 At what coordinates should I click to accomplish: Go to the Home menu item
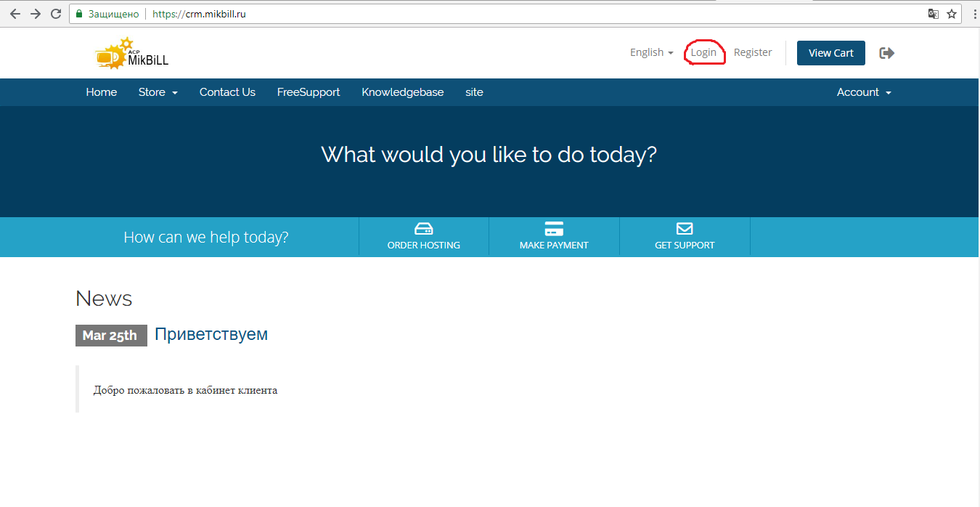pos(101,92)
